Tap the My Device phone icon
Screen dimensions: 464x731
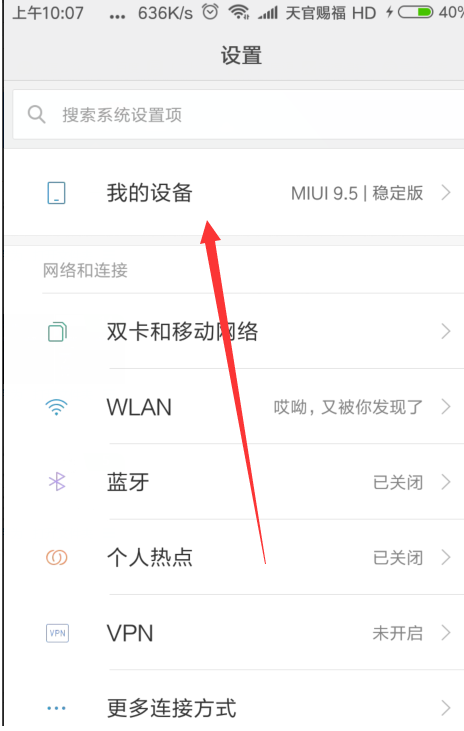coord(56,193)
